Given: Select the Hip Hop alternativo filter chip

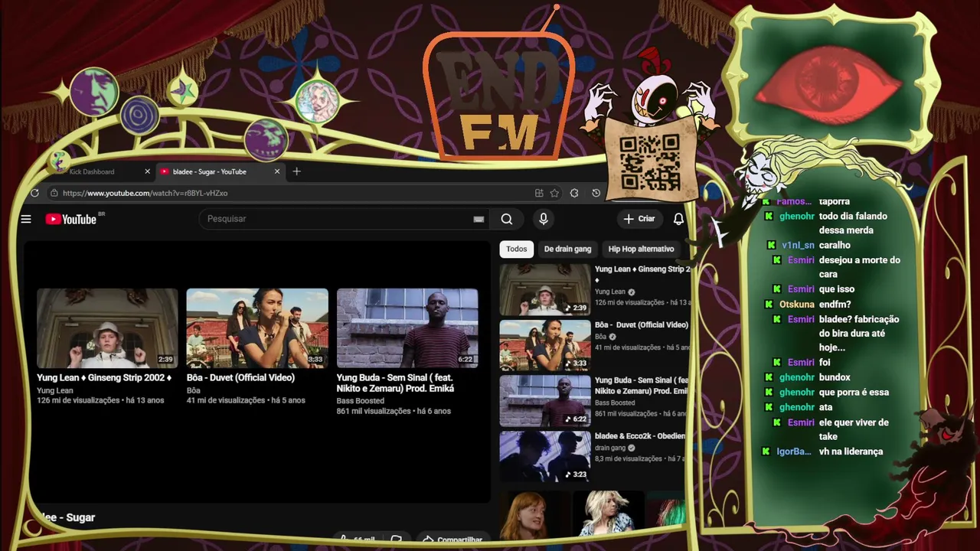Looking at the screenshot, I should coord(641,249).
